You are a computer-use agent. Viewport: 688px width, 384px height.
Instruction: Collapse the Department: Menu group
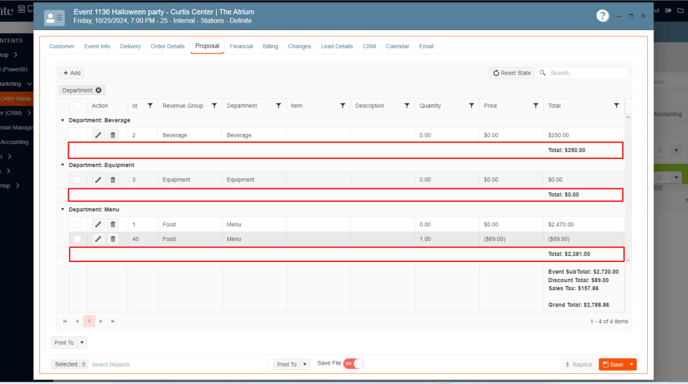(62, 209)
